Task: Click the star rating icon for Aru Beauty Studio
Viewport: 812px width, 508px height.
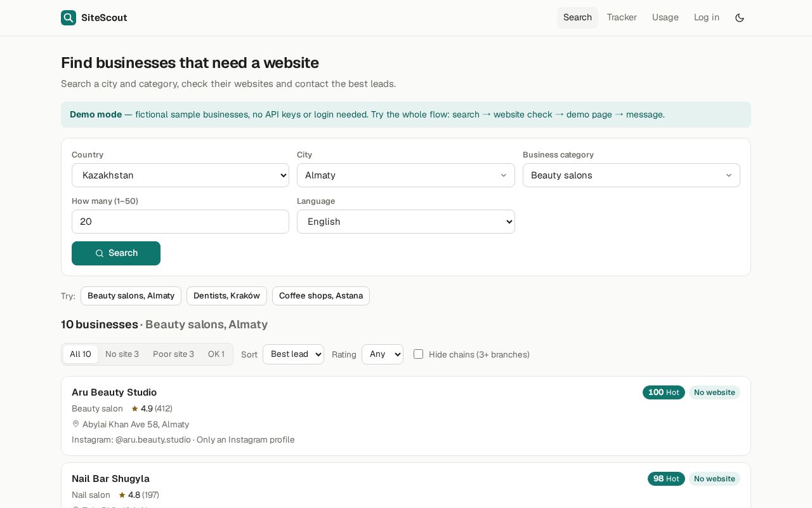Action: [134, 409]
